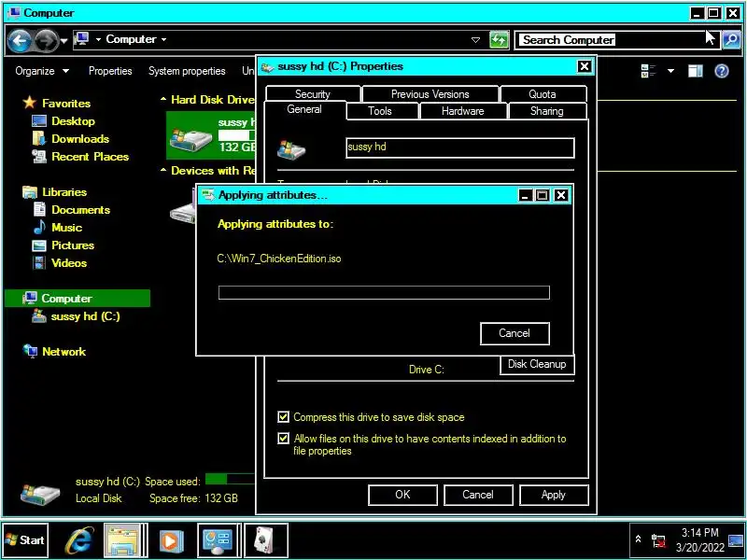This screenshot has height=560, width=747.
Task: Click the sussy hd drive icon in file list
Action: (x=191, y=139)
